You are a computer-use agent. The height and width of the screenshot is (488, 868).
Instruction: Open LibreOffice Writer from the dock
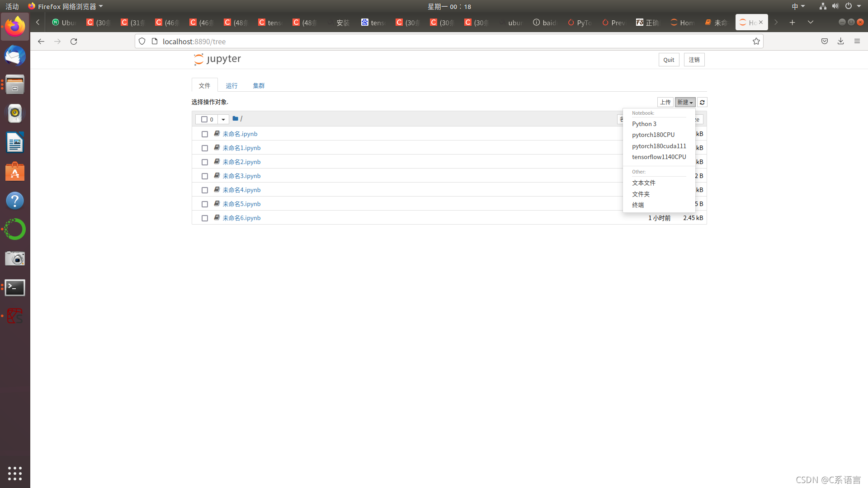pyautogui.click(x=15, y=143)
